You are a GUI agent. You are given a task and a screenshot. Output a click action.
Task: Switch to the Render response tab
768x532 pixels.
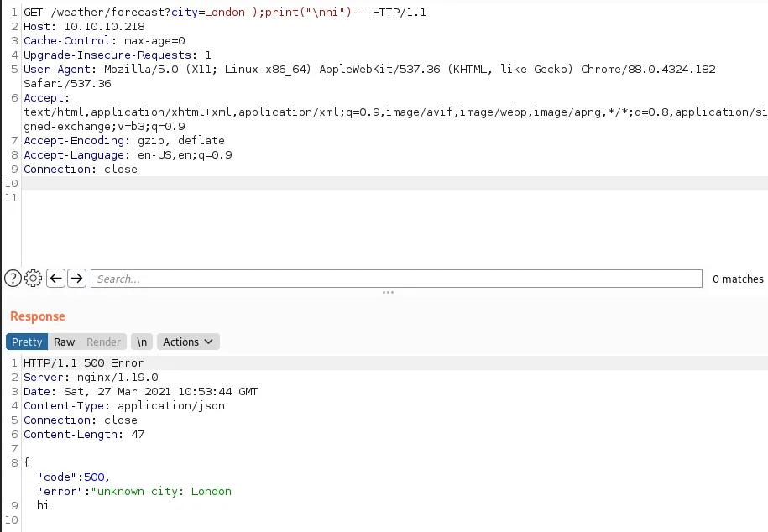[103, 342]
